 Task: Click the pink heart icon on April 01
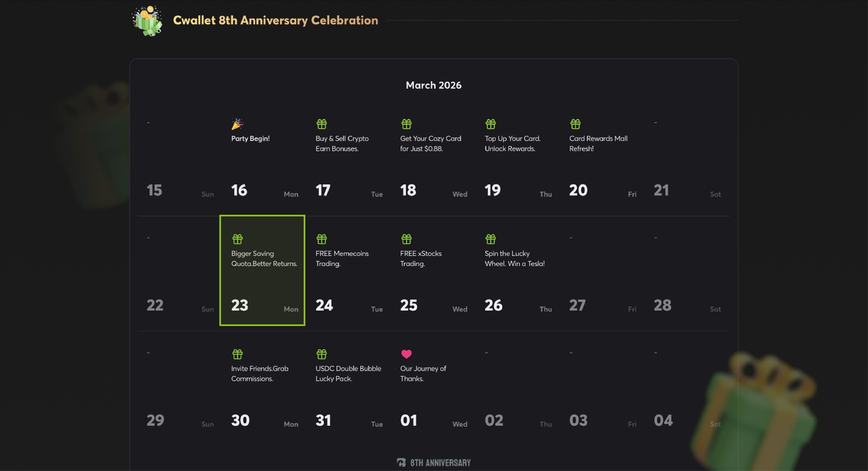pos(406,354)
